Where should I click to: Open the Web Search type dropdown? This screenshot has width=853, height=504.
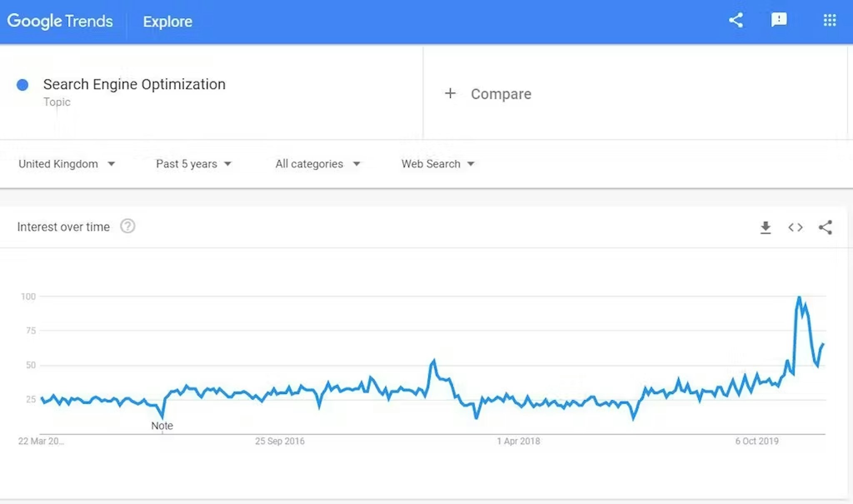[x=438, y=164]
